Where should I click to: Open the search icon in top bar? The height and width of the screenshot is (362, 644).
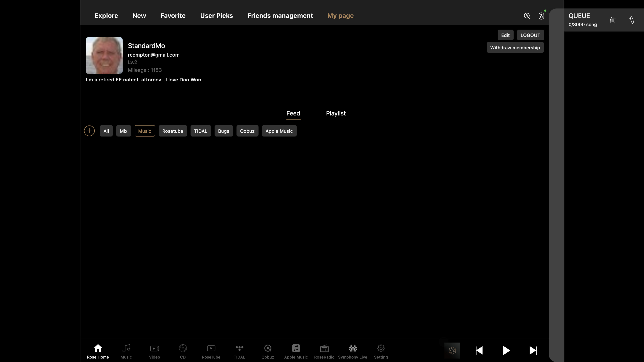coord(527,16)
